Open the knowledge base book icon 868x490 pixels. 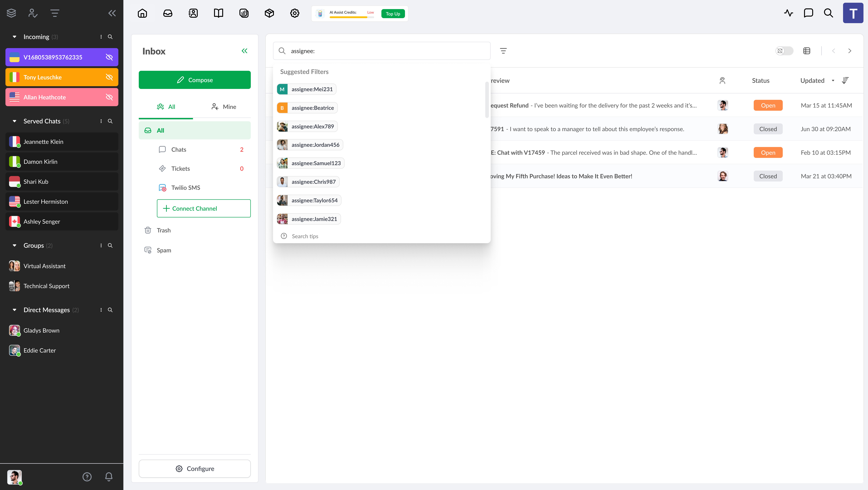218,13
